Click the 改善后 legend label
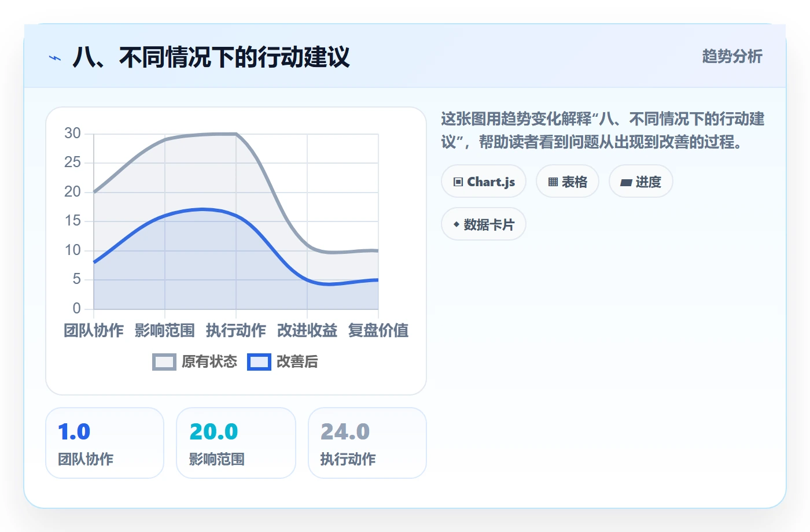 coord(297,361)
